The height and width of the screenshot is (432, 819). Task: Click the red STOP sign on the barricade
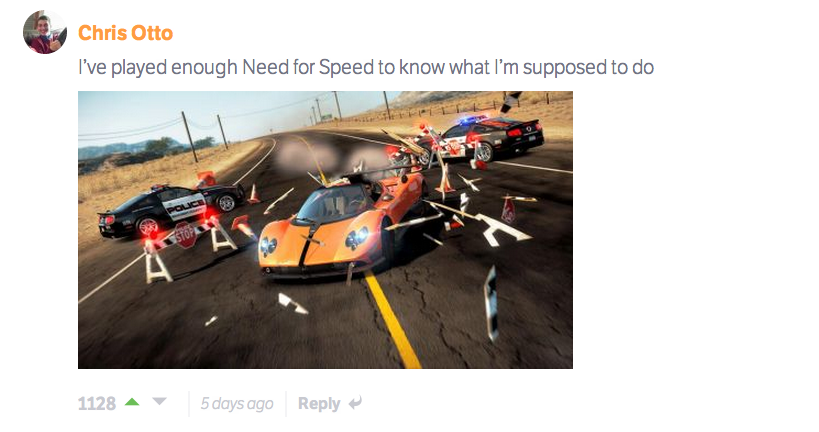(x=185, y=236)
